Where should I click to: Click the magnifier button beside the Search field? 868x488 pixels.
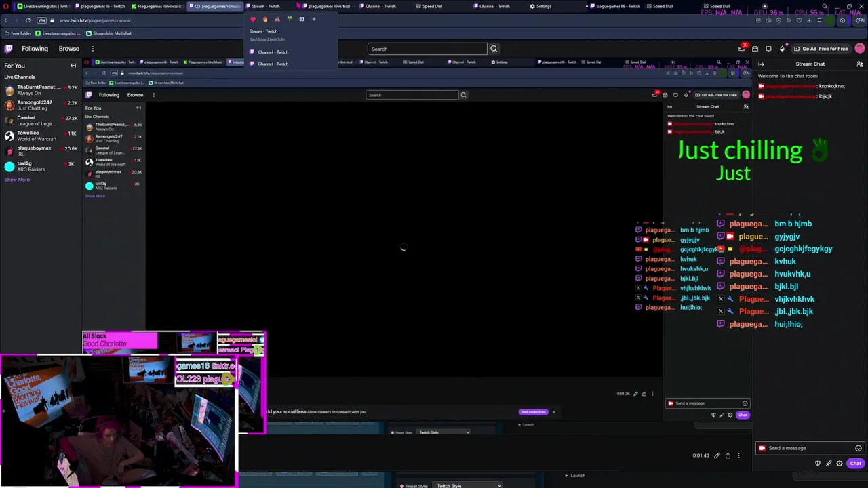coord(494,49)
